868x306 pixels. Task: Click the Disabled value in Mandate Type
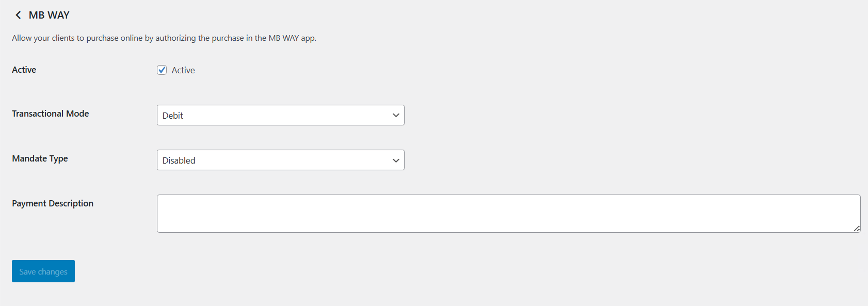point(179,160)
